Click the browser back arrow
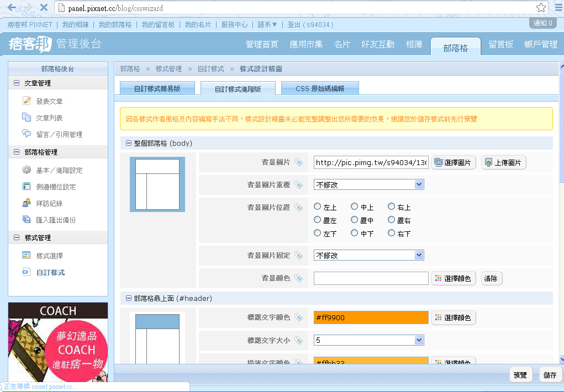Image resolution: width=564 pixels, height=392 pixels. tap(12, 7)
